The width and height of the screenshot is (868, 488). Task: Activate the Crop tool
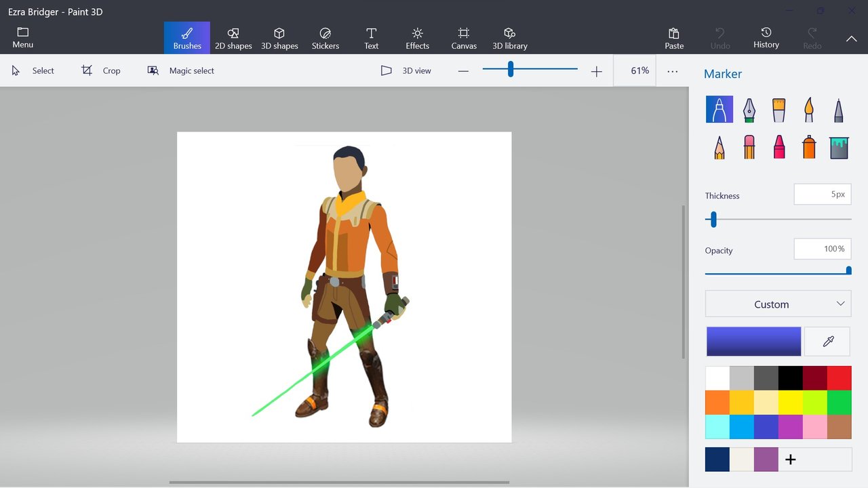pos(101,70)
